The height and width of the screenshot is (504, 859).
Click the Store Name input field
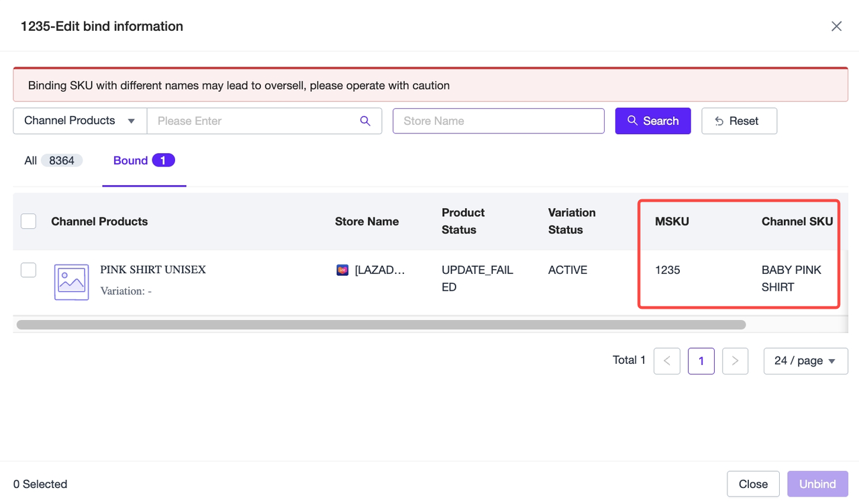498,121
